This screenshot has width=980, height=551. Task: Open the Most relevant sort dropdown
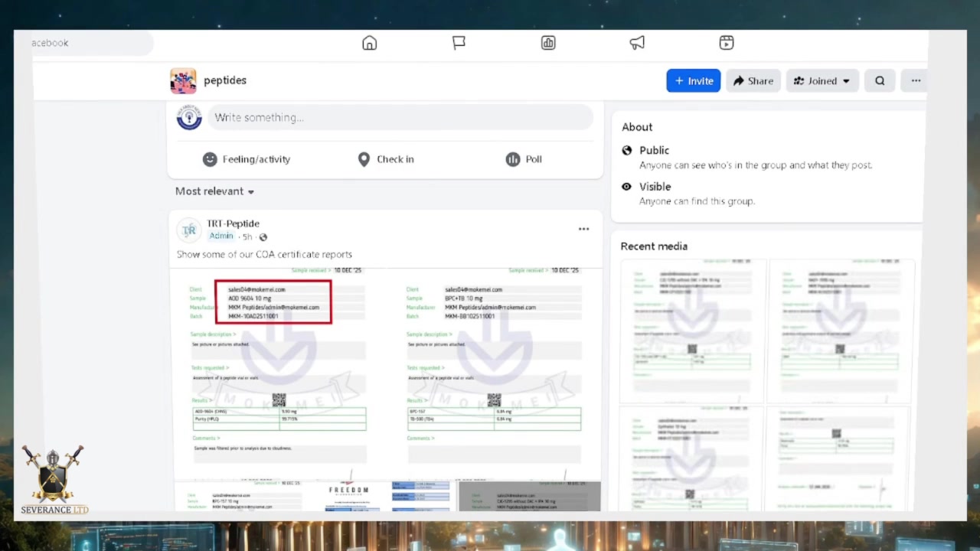click(214, 191)
